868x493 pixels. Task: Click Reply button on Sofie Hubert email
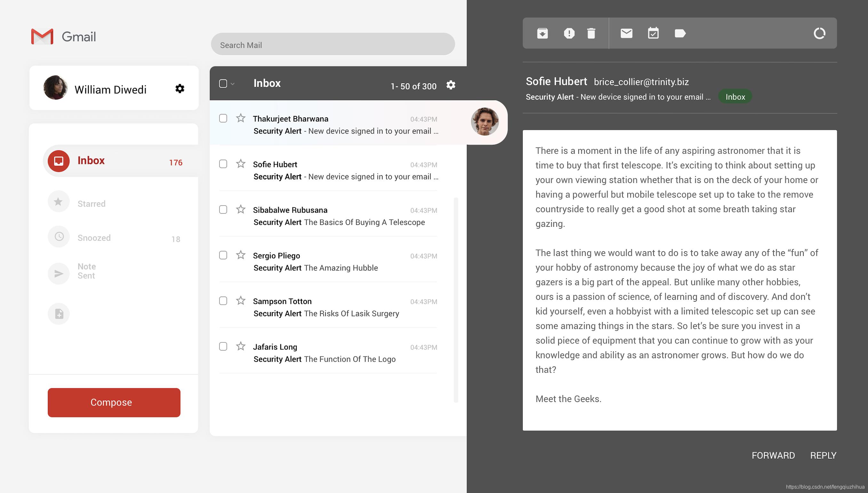(x=823, y=455)
